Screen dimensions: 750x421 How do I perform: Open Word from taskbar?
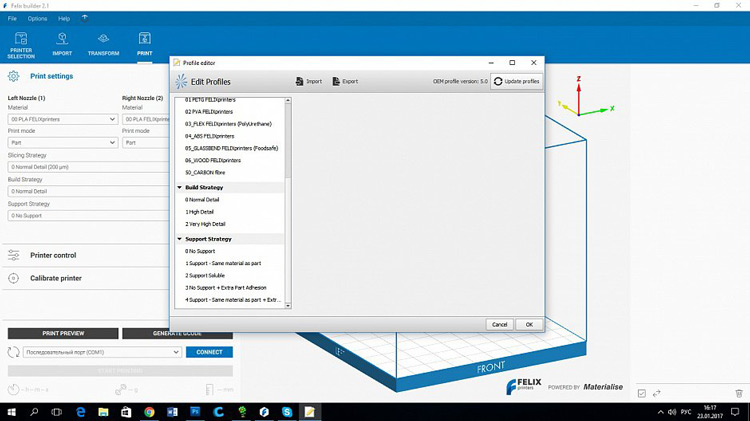172,412
